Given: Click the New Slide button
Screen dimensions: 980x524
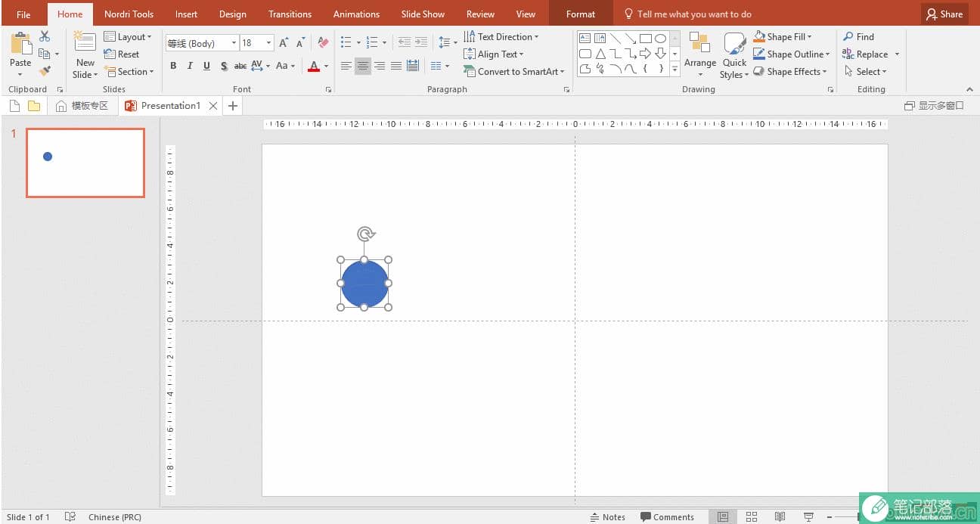Looking at the screenshot, I should (85, 54).
